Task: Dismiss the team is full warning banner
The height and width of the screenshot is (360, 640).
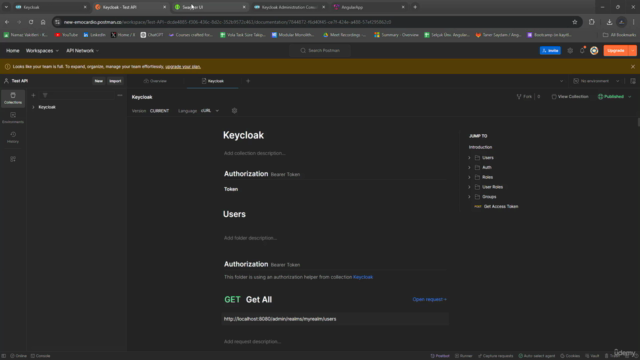Action: (633, 67)
